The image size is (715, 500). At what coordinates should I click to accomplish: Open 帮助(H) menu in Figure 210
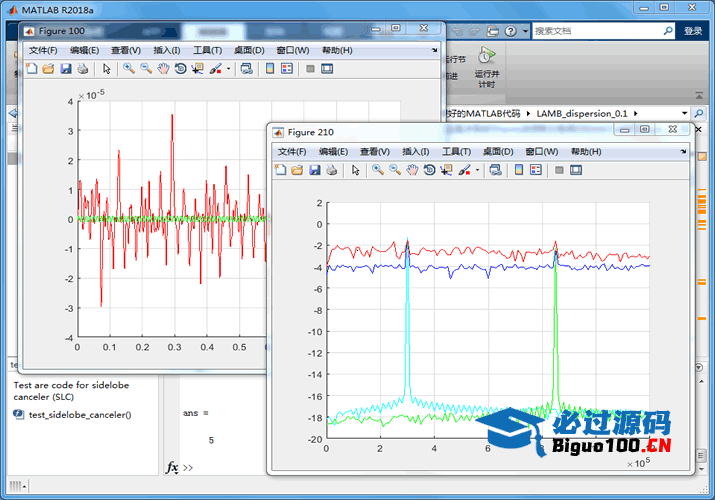(x=586, y=151)
